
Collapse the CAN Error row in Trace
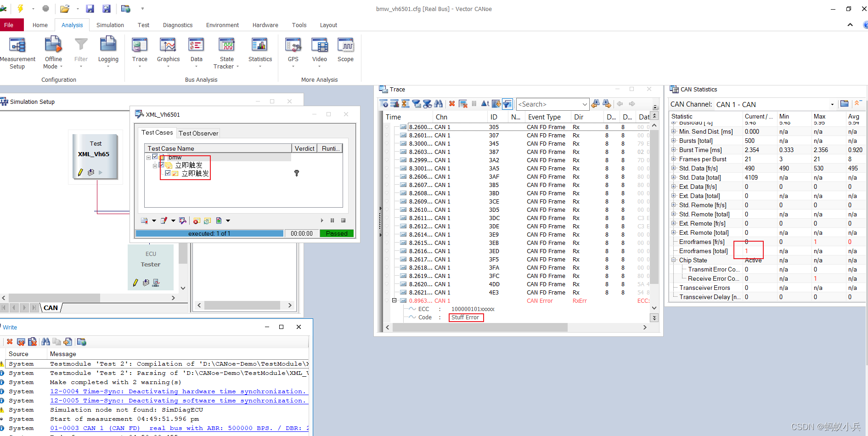(394, 300)
